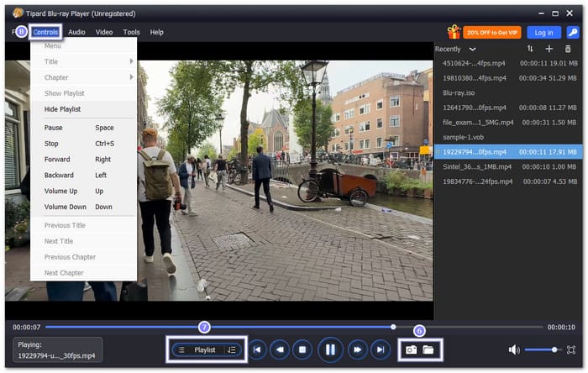Open the Tools menu
The width and height of the screenshot is (588, 373).
click(x=131, y=32)
